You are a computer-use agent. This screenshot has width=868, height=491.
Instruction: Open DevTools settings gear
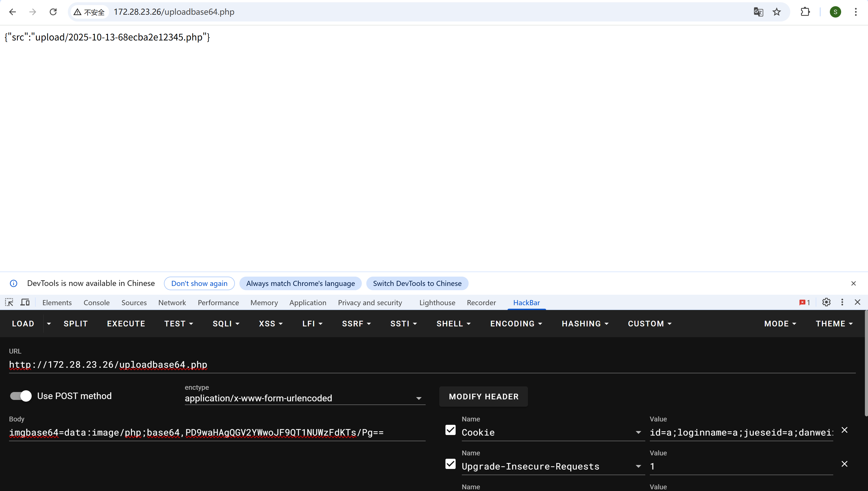pyautogui.click(x=826, y=302)
